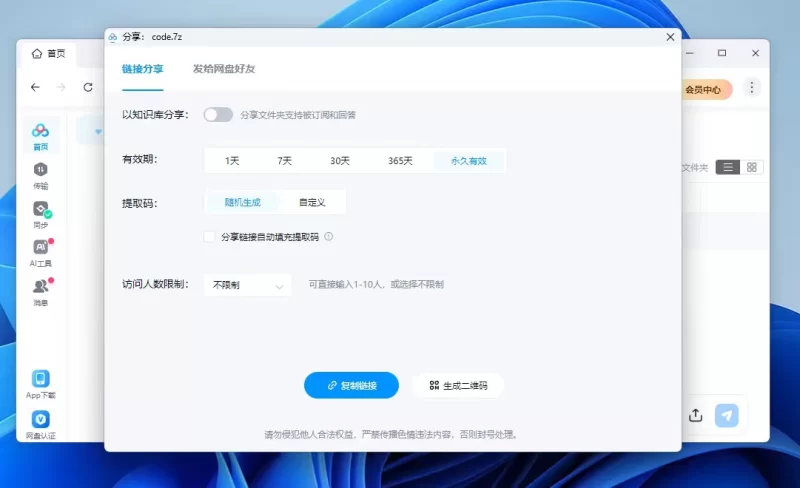Go back with the left arrow
The width and height of the screenshot is (800, 488).
pos(35,87)
